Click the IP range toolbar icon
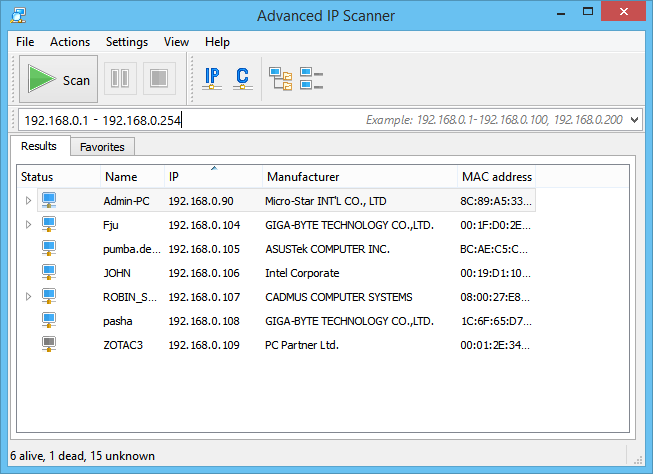The height and width of the screenshot is (474, 653). click(x=212, y=79)
